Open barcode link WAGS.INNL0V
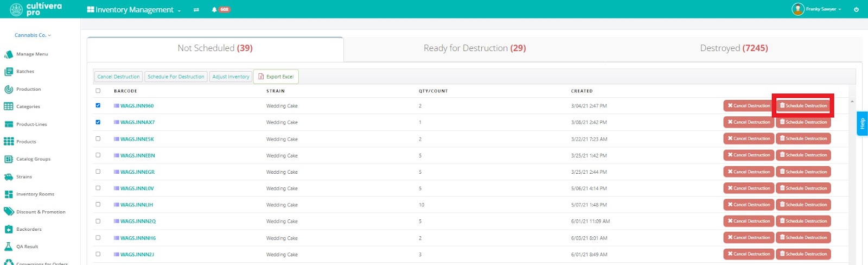This screenshot has height=265, width=868. pyautogui.click(x=137, y=188)
